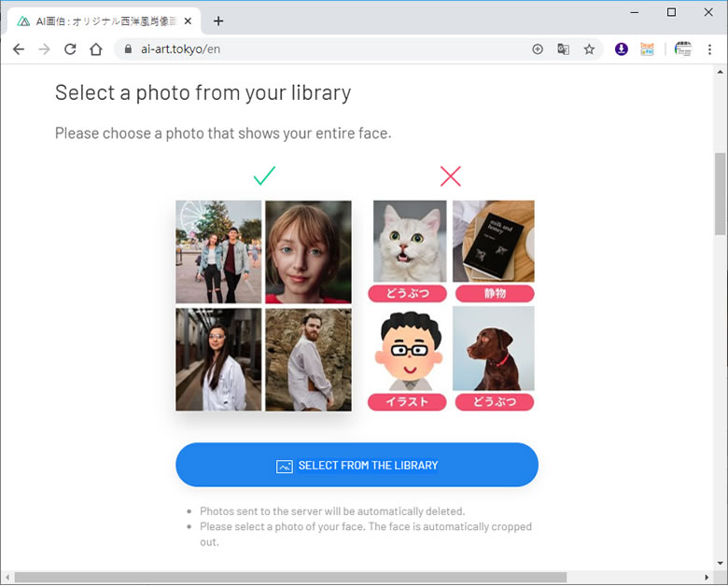View site lock security info
This screenshot has height=586, width=728.
click(129, 49)
